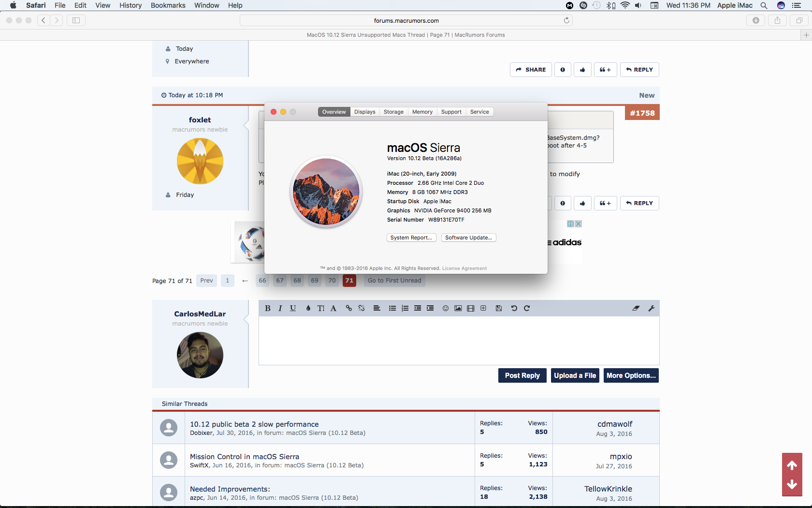Share the top post

click(531, 70)
